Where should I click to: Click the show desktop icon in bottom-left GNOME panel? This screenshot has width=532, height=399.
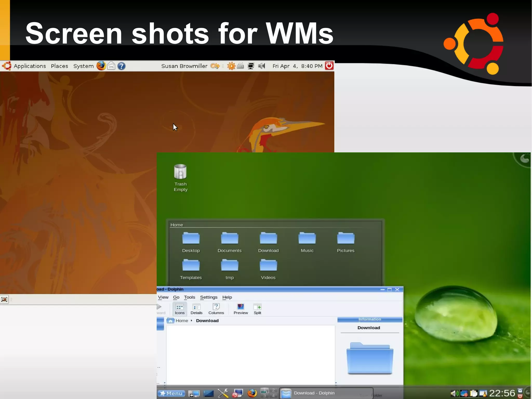point(4,299)
